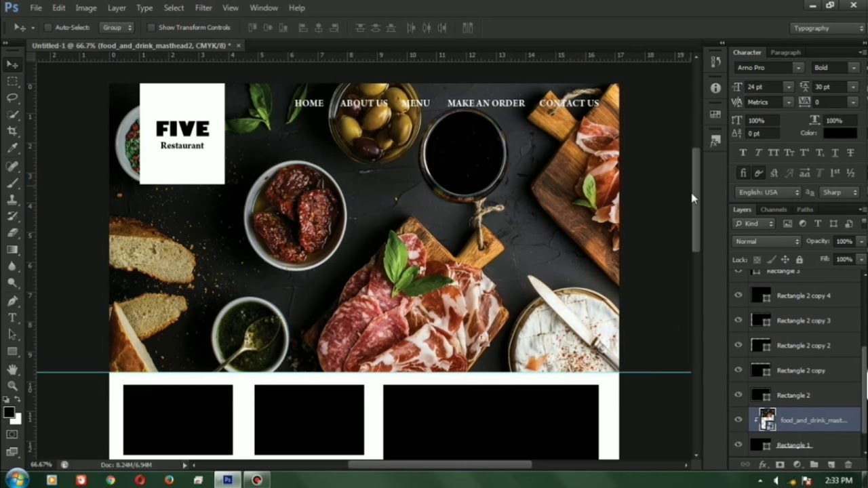
Task: Select the Path Selection tool
Action: 12,334
